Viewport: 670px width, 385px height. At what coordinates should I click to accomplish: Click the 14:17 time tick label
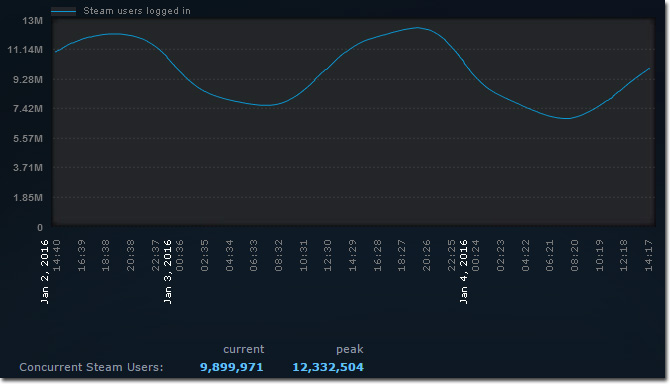click(x=649, y=256)
